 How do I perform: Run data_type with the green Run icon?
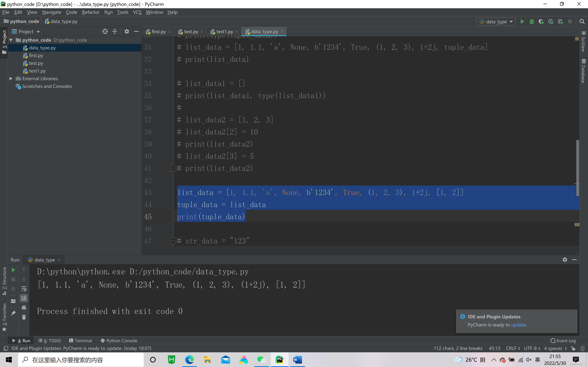522,22
